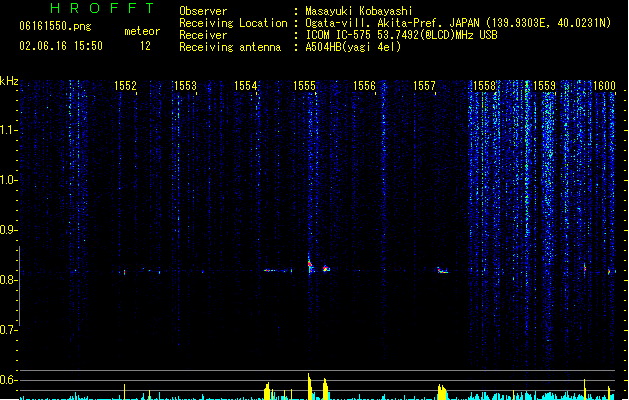Click the 0.9 kHz axis tick label

click(x=8, y=230)
